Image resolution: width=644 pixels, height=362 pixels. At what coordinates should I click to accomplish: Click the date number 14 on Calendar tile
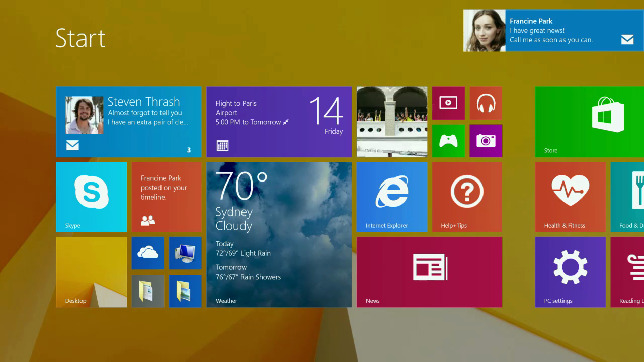326,111
